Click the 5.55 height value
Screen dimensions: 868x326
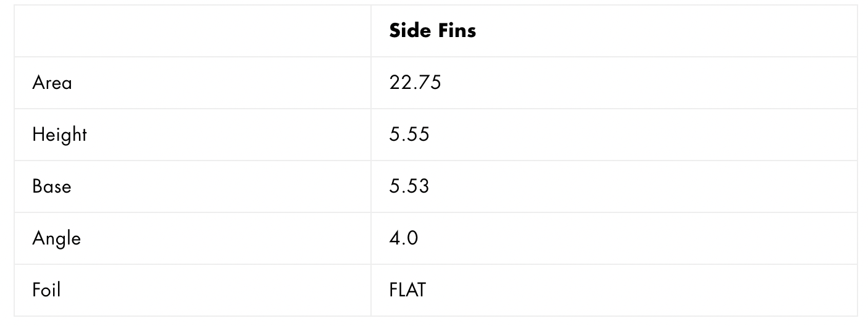pyautogui.click(x=409, y=135)
